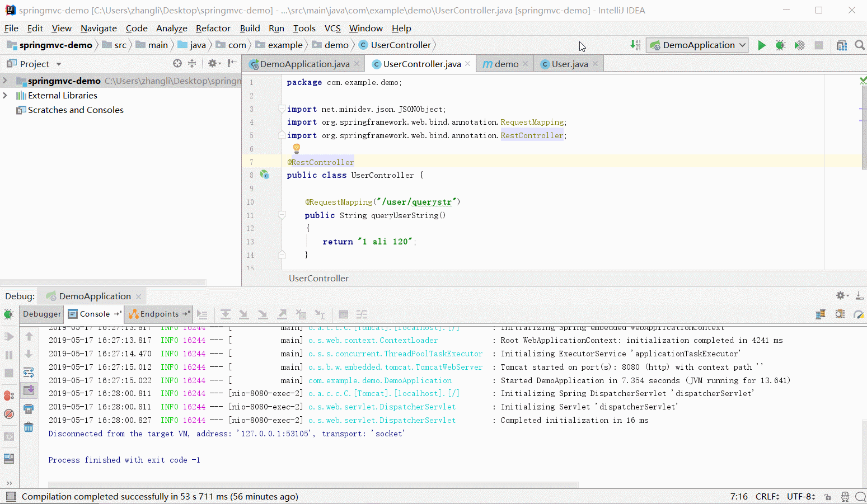
Task: Open Search Everywhere magnifier icon
Action: coord(860,45)
